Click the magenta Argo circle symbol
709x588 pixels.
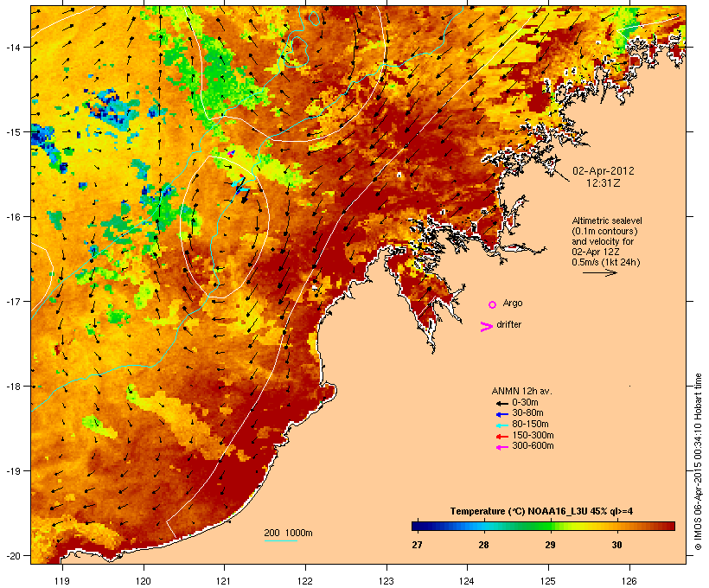493,304
